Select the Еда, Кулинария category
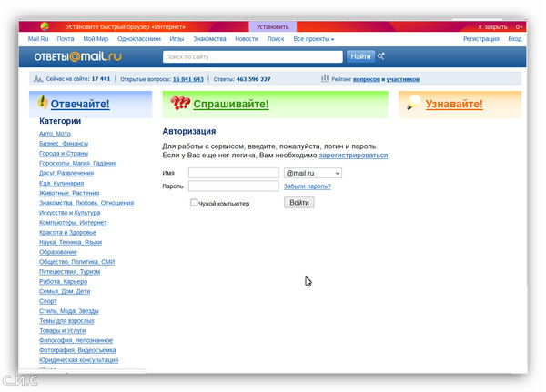 click(x=62, y=183)
